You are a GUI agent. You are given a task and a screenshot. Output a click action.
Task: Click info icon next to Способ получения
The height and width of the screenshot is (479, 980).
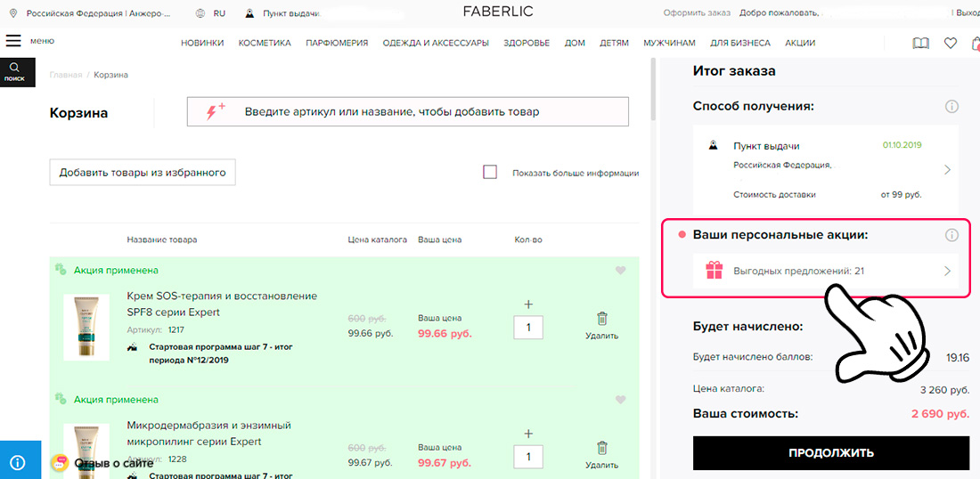point(951,106)
